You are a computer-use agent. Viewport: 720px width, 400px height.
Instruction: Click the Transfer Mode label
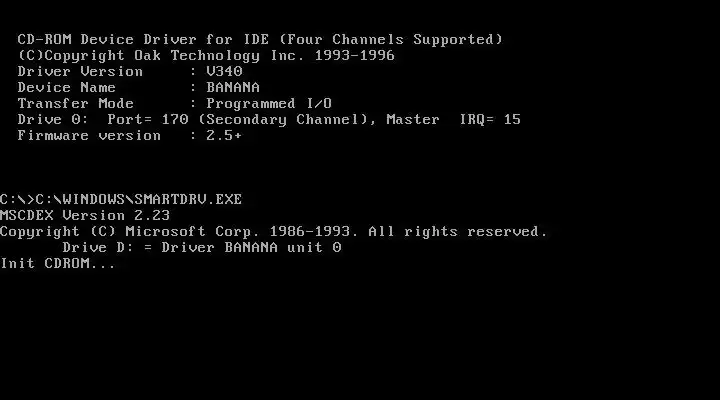(75, 104)
